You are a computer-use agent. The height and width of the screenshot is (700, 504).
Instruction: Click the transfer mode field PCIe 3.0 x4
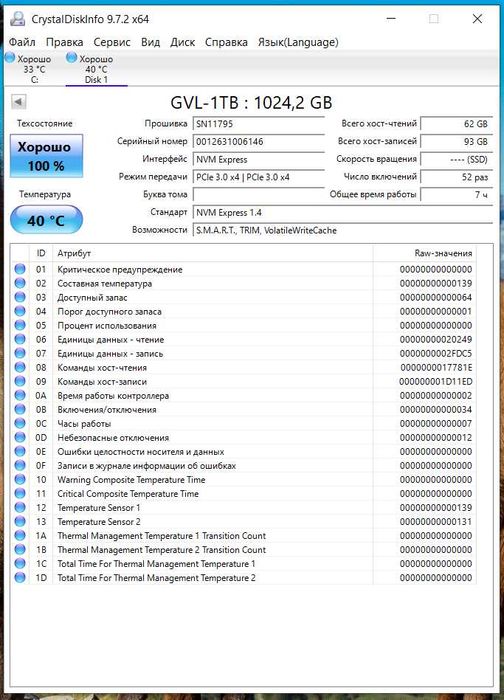(x=258, y=177)
